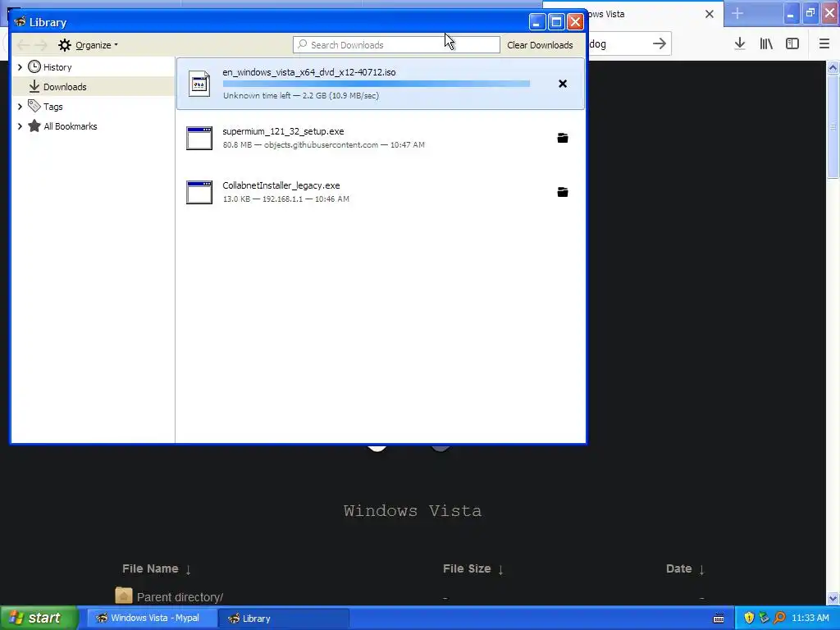
Task: Minimize the Library window
Action: pos(537,22)
